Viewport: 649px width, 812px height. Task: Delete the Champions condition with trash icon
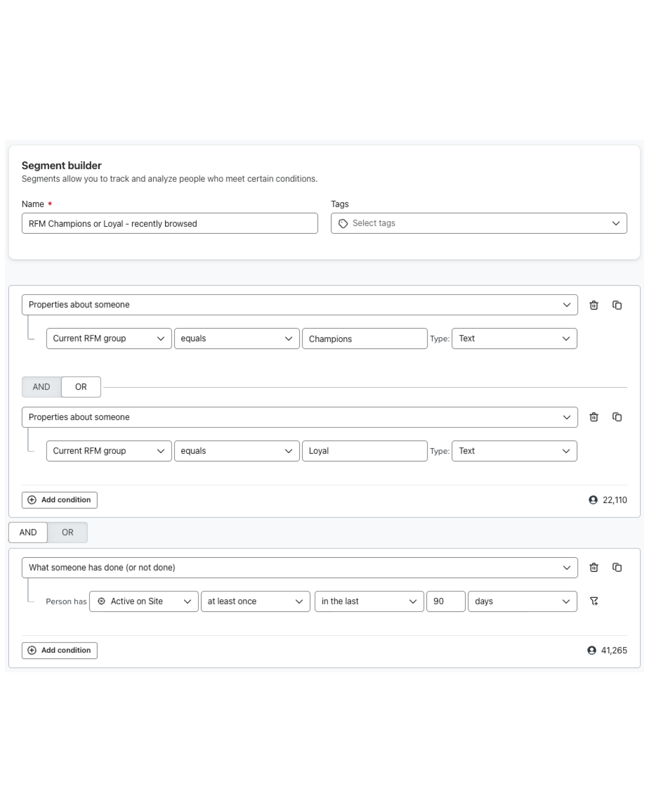click(593, 305)
